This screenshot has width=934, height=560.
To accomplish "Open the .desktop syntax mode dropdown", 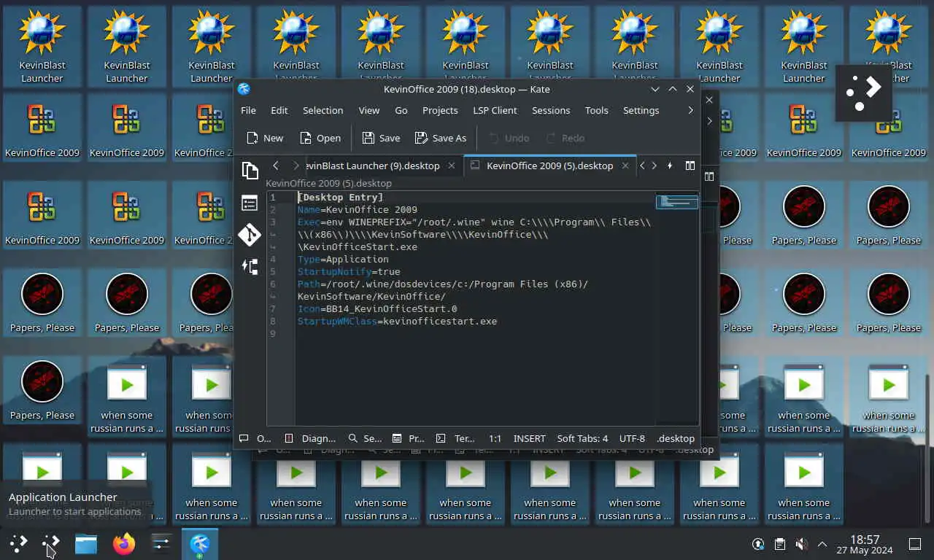I will point(676,438).
